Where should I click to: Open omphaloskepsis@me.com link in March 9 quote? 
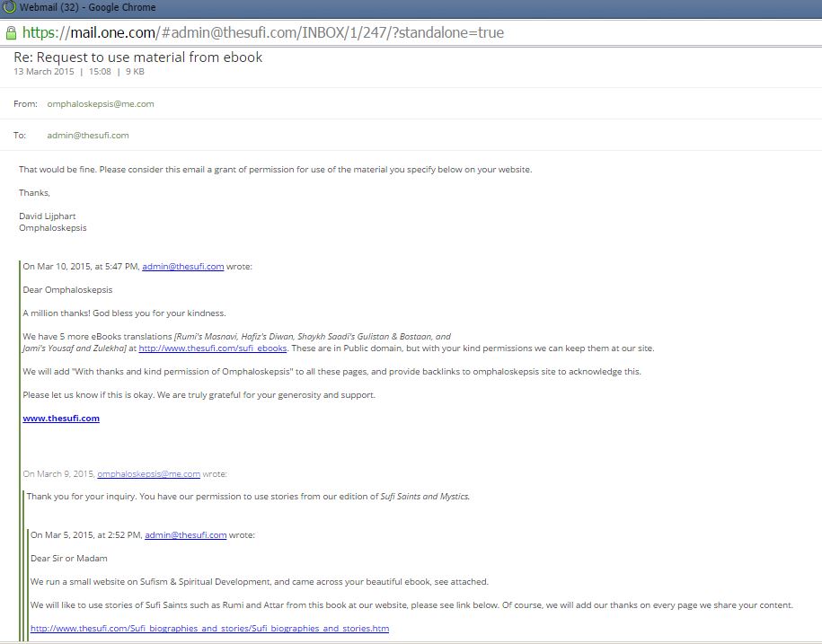148,473
